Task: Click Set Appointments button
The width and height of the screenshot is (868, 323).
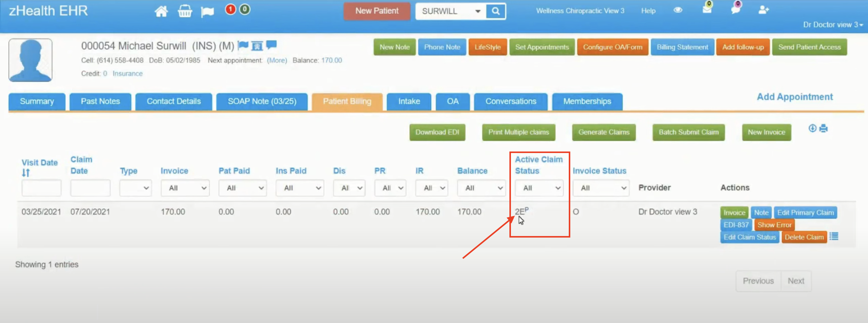Action: coord(542,47)
